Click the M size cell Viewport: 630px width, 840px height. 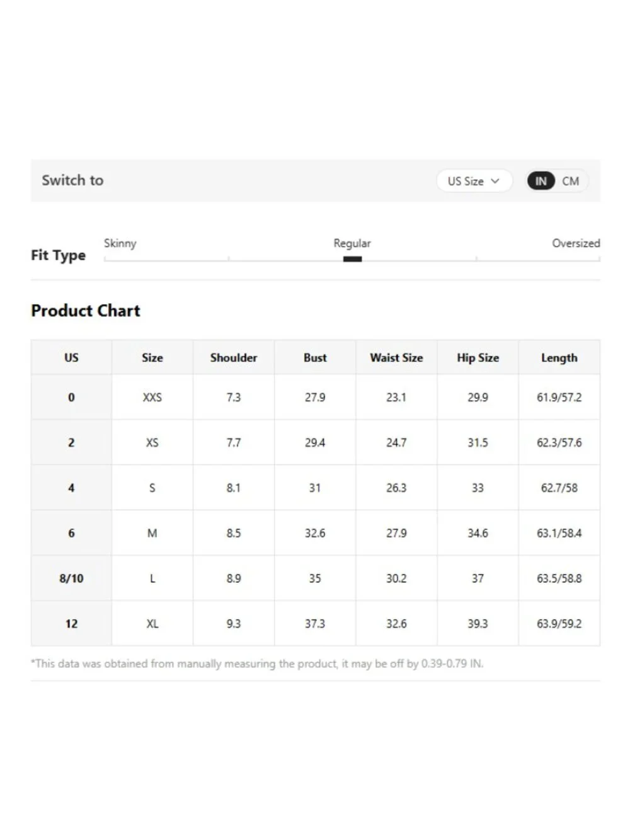pyautogui.click(x=152, y=533)
